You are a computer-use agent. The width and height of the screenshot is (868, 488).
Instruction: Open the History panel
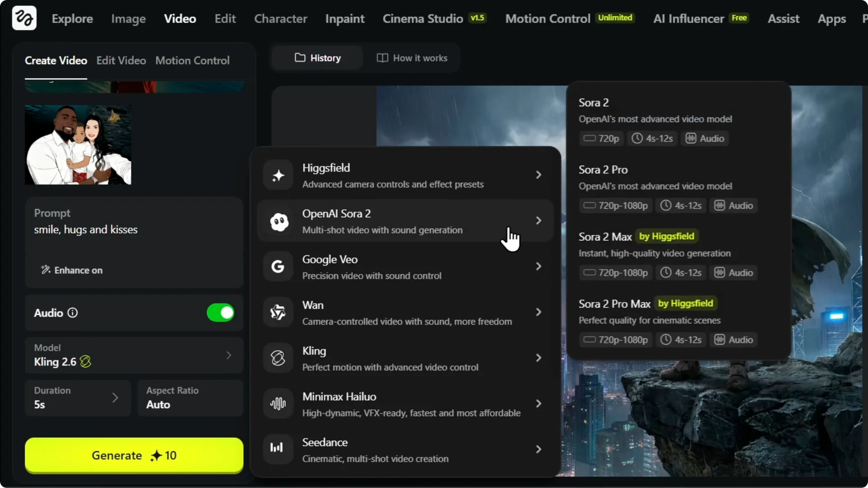(318, 58)
